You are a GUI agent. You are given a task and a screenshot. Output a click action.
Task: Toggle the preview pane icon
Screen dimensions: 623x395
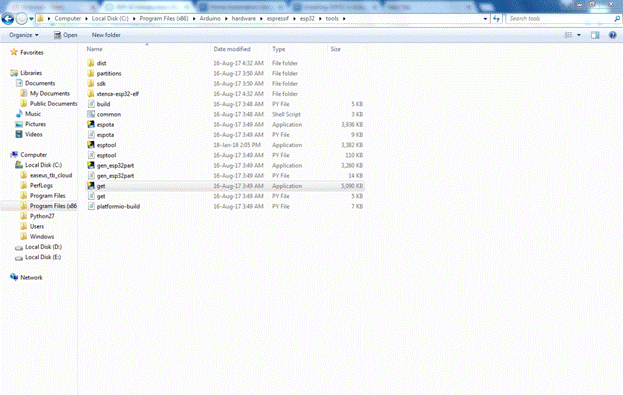[595, 35]
